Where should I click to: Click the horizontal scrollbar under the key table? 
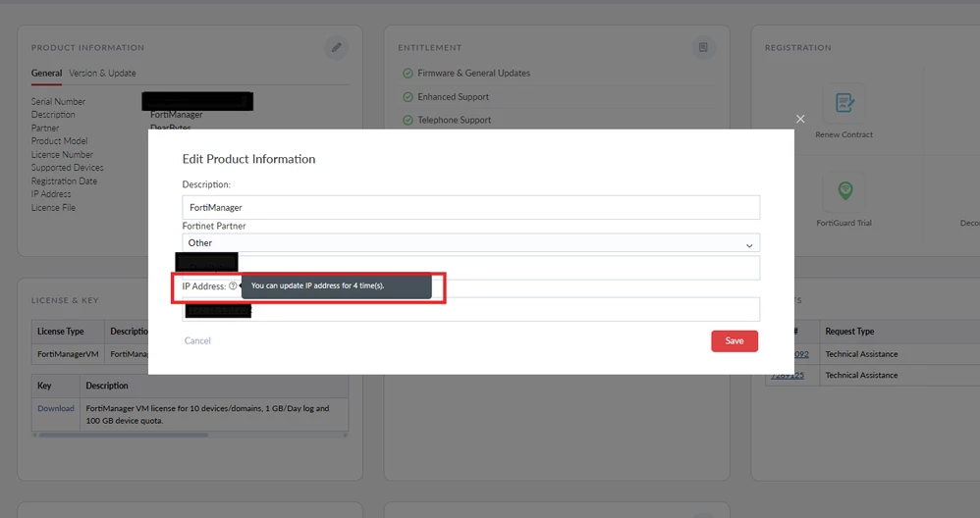tap(124, 435)
